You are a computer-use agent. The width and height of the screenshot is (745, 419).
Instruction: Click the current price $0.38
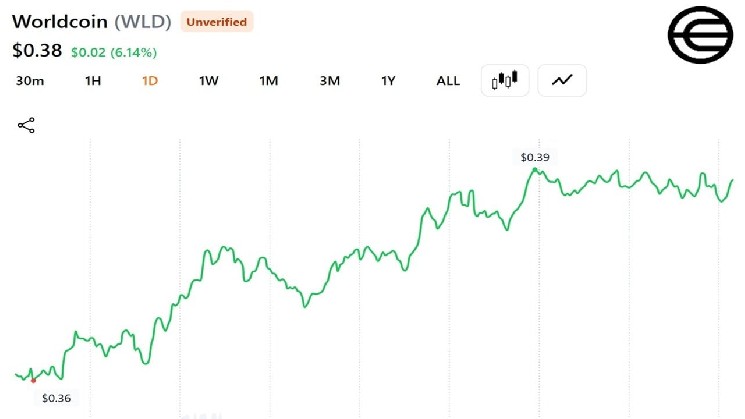coord(37,50)
